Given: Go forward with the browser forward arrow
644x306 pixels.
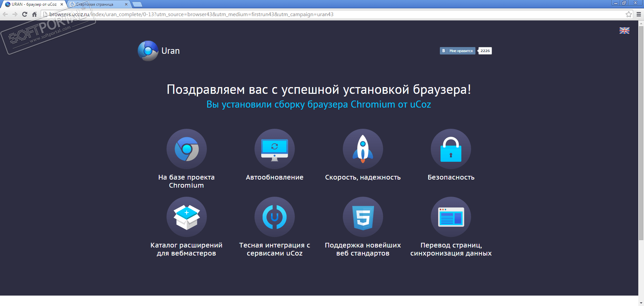Looking at the screenshot, I should [15, 14].
